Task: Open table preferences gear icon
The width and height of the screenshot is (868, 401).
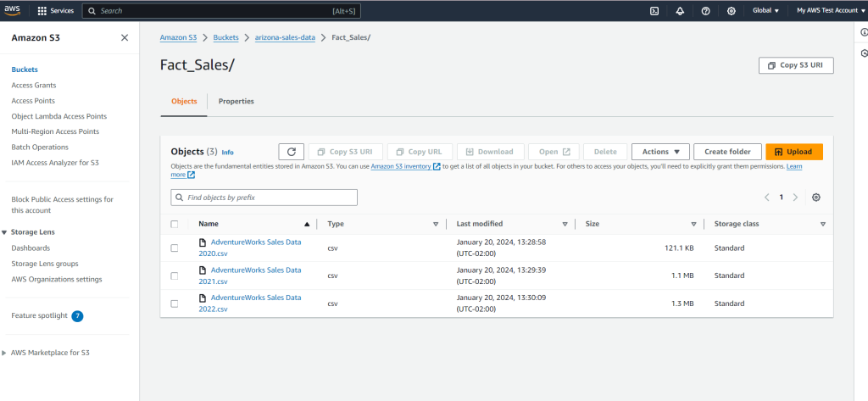Action: (815, 198)
